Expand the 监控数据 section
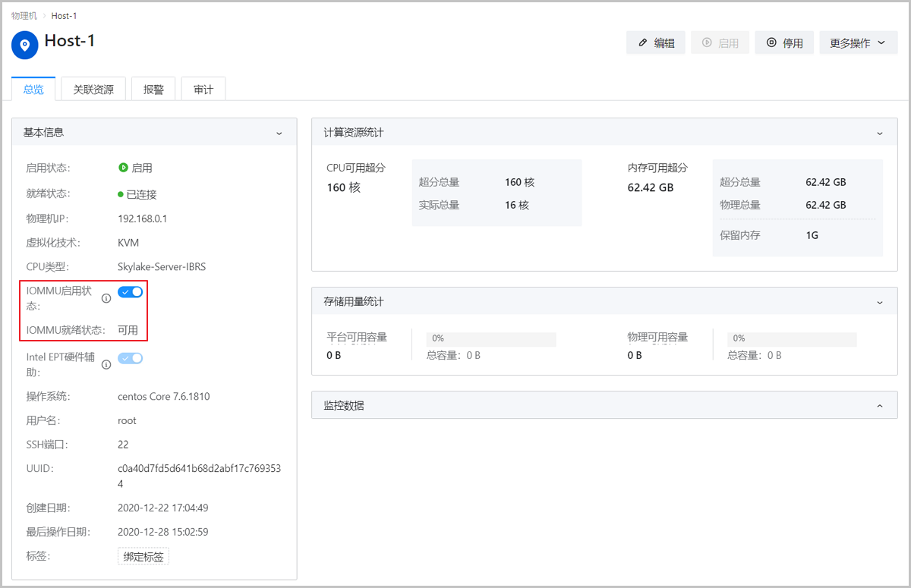This screenshot has height=588, width=911. (879, 404)
